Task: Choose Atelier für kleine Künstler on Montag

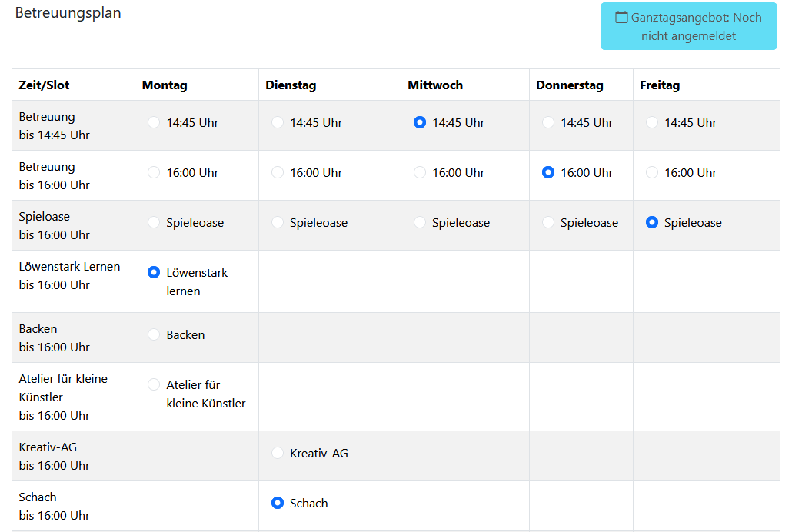Action: [154, 384]
